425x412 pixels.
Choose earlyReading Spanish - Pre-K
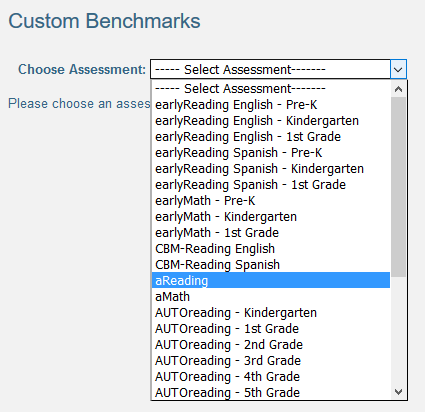click(271, 153)
